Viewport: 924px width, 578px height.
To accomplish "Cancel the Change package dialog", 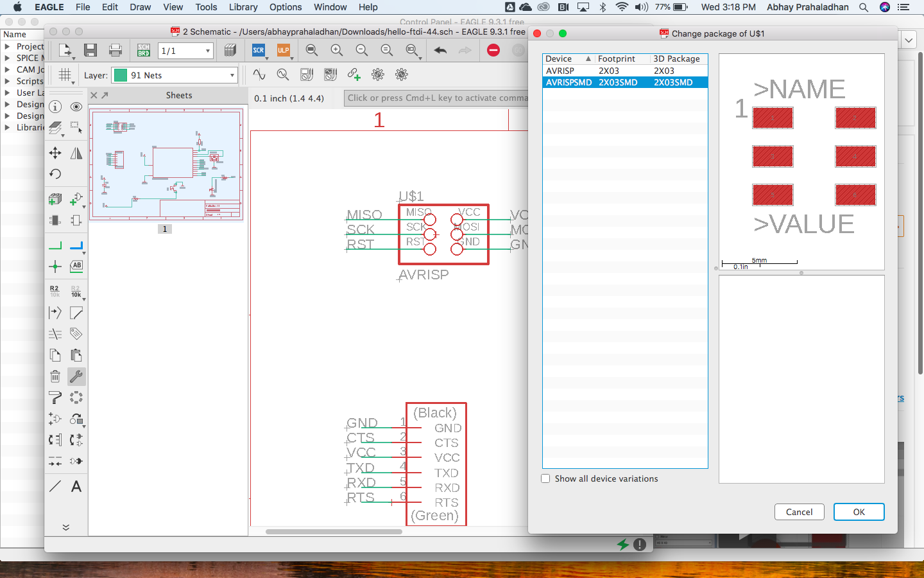I will coord(799,512).
